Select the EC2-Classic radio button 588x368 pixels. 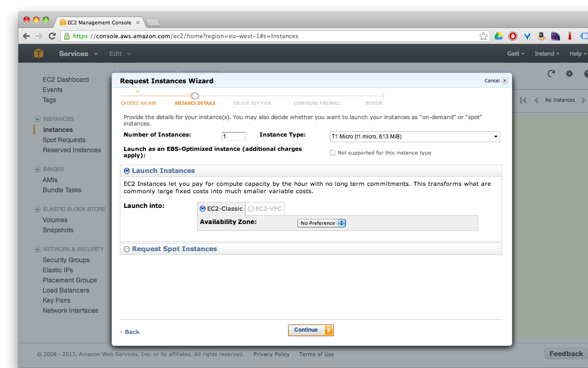coord(202,208)
